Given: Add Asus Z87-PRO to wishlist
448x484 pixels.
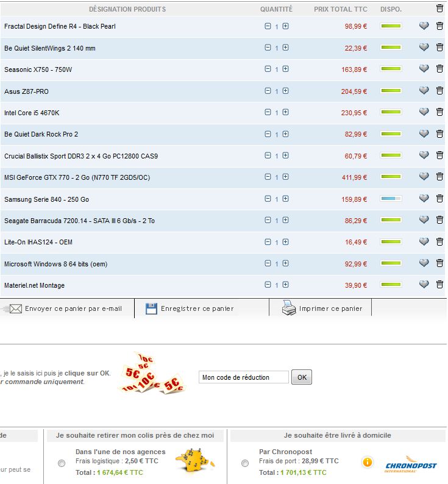Looking at the screenshot, I should [x=424, y=90].
